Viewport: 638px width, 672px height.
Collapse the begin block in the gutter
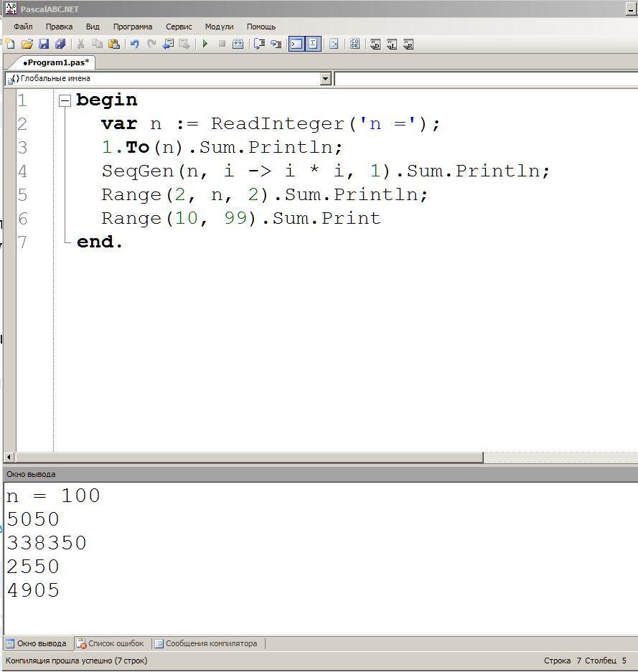tap(65, 100)
